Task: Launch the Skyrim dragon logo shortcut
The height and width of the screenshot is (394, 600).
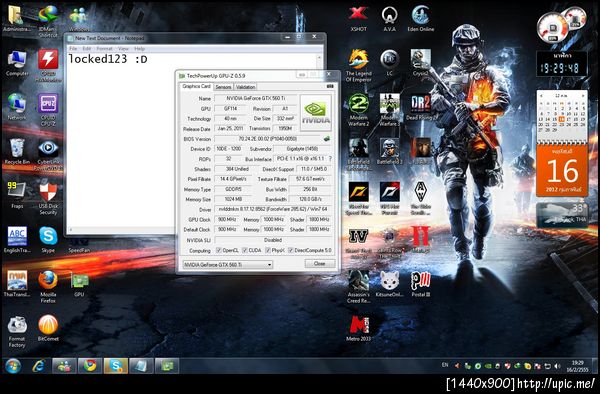Action: (420, 198)
